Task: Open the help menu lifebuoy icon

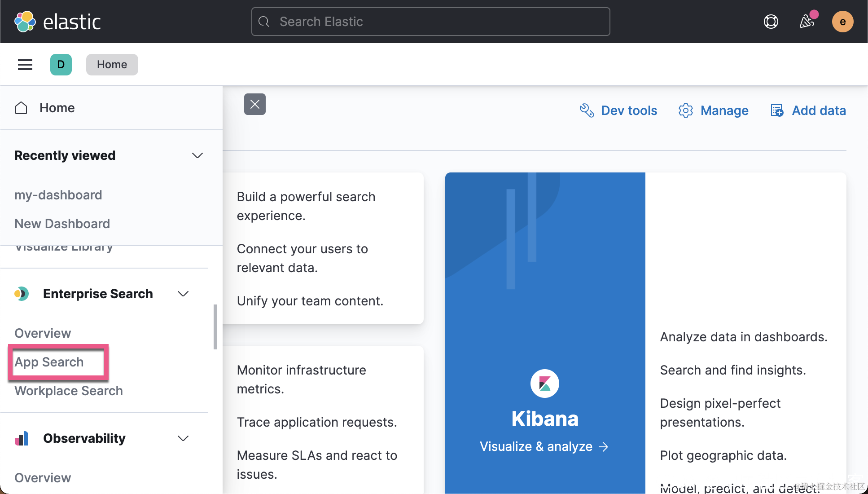Action: pyautogui.click(x=771, y=22)
